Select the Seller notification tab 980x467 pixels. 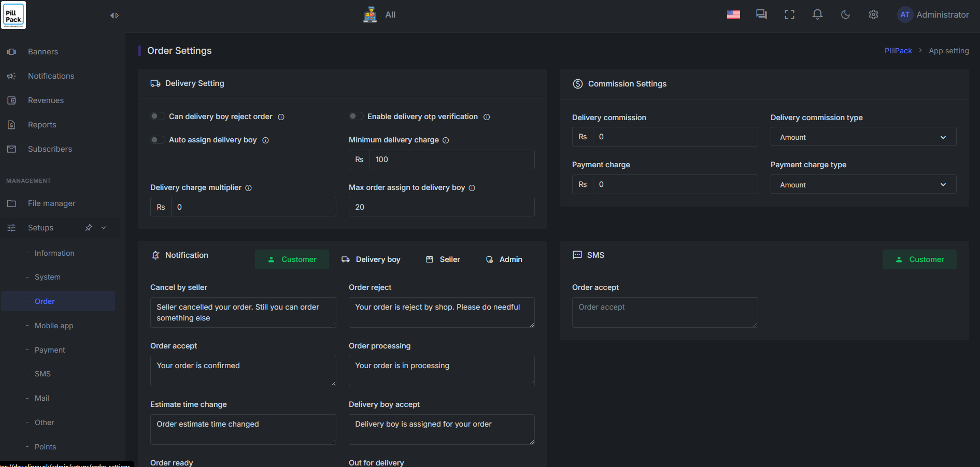pos(443,259)
